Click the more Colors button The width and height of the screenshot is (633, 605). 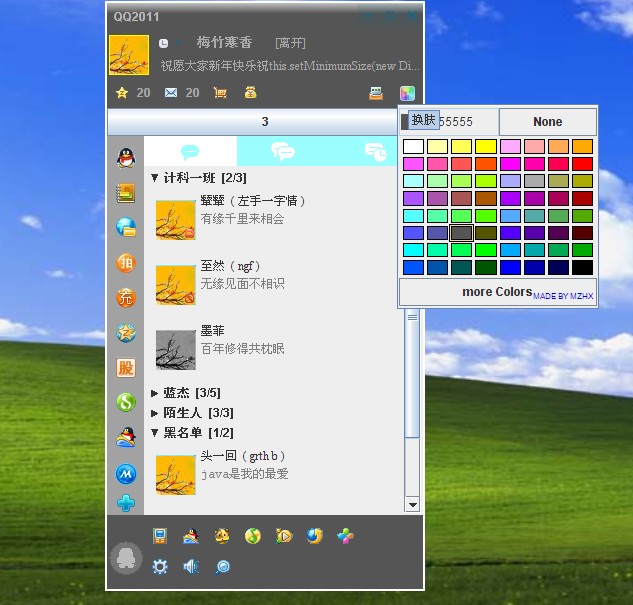click(497, 292)
